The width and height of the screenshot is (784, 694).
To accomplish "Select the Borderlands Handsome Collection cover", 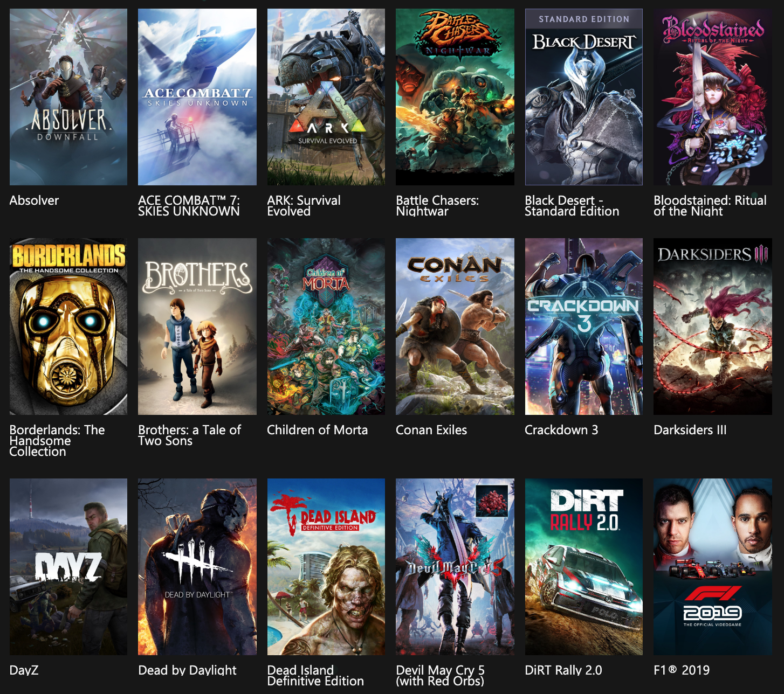I will click(x=68, y=327).
